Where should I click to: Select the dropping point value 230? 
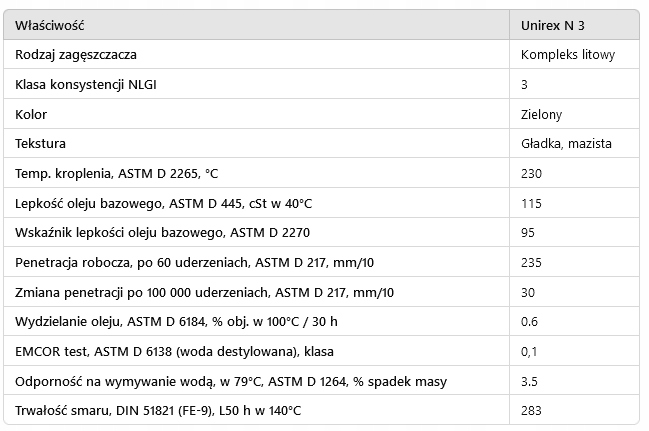(x=532, y=174)
